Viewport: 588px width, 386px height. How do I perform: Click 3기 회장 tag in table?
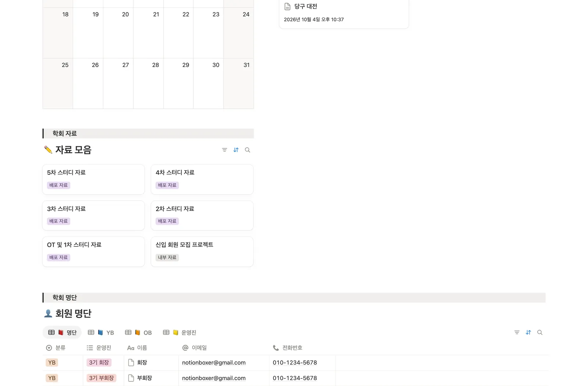tap(99, 362)
